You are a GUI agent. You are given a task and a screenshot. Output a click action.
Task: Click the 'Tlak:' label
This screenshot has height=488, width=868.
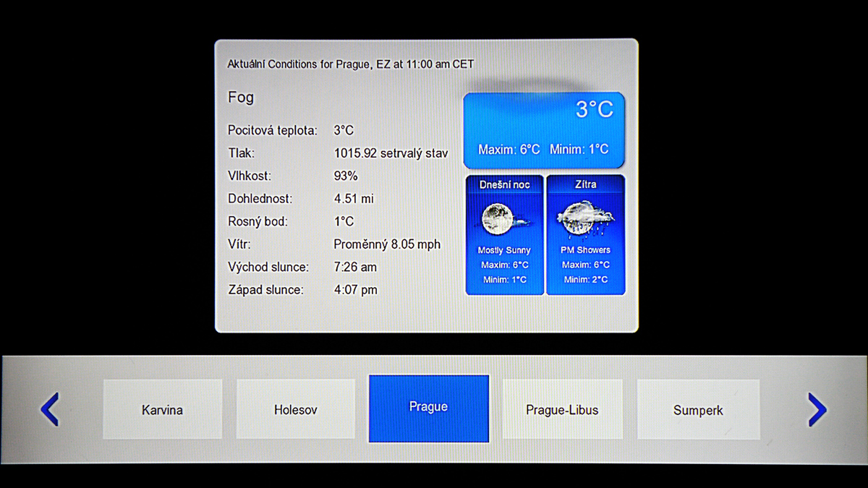241,153
